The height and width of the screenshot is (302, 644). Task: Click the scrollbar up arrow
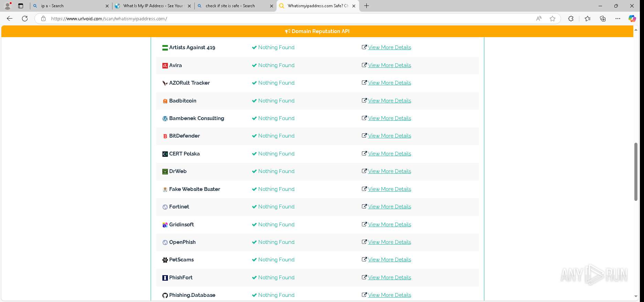pos(636,30)
